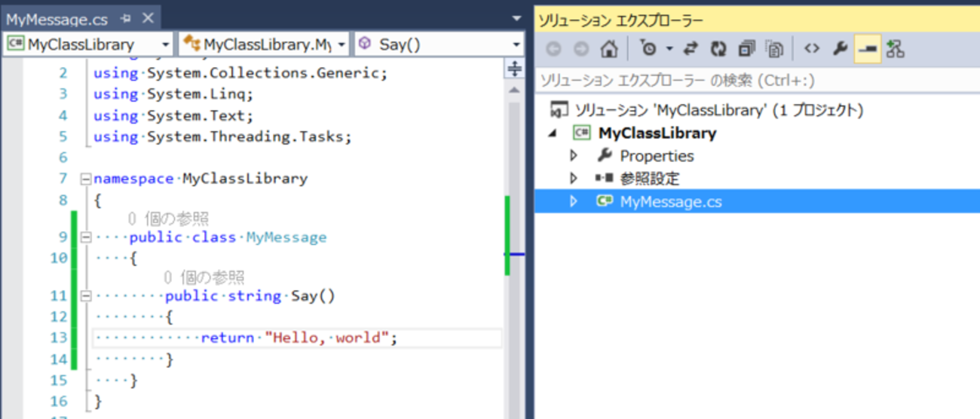The height and width of the screenshot is (419, 980).
Task: Click the View Code angle-brackets icon
Action: coord(811,50)
